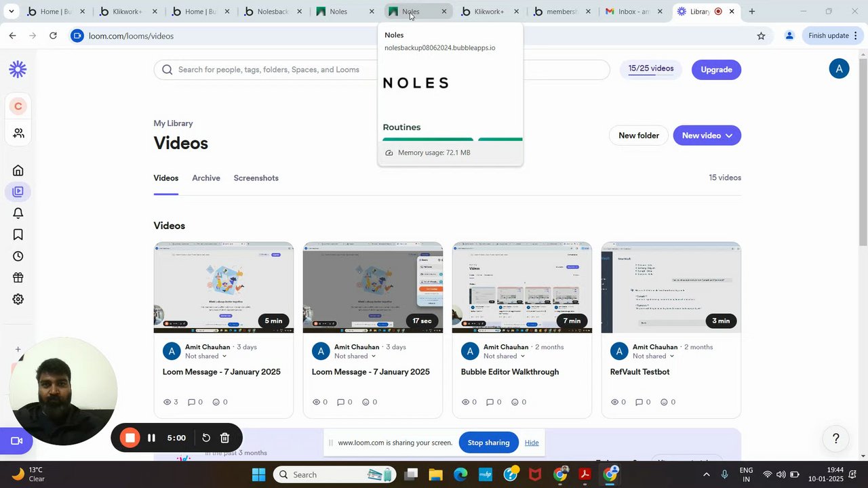The height and width of the screenshot is (488, 868).
Task: Switch to the Nolesback browser tab
Action: pos(273,12)
